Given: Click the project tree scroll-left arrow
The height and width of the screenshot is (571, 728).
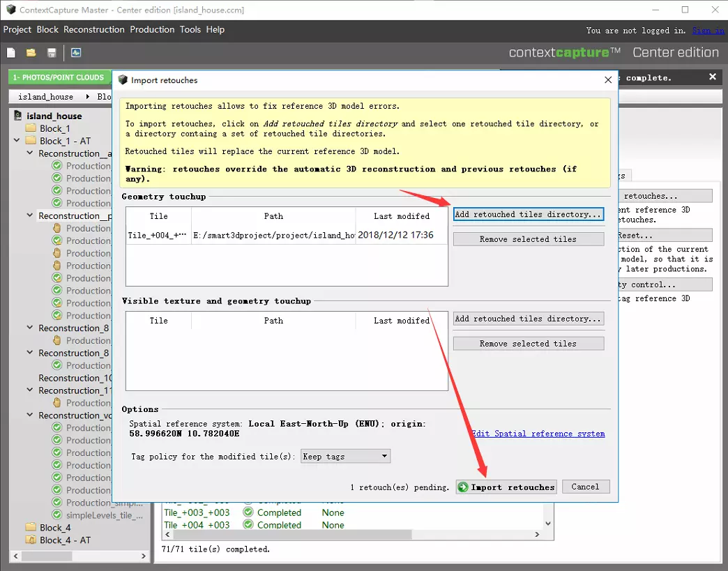Looking at the screenshot, I should click(x=16, y=556).
